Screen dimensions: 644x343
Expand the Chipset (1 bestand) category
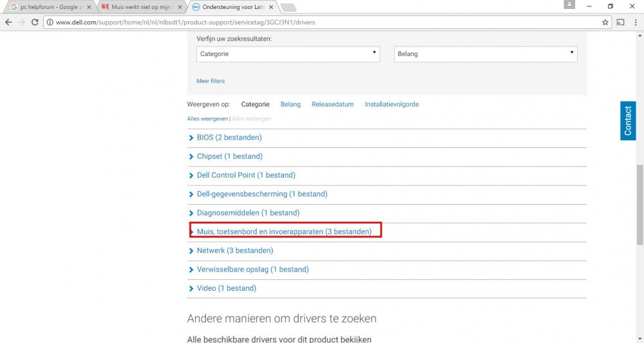230,156
